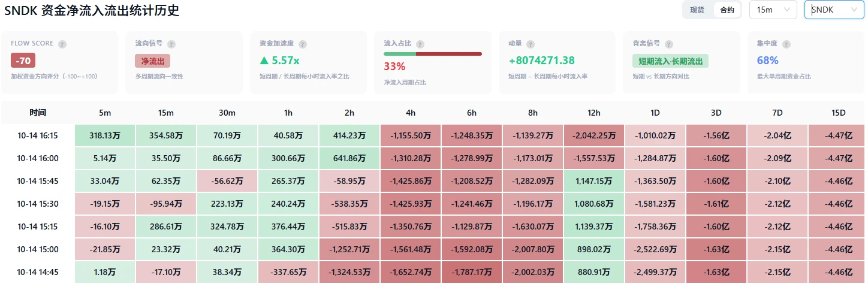Expand the 15m interval dropdown

point(773,10)
